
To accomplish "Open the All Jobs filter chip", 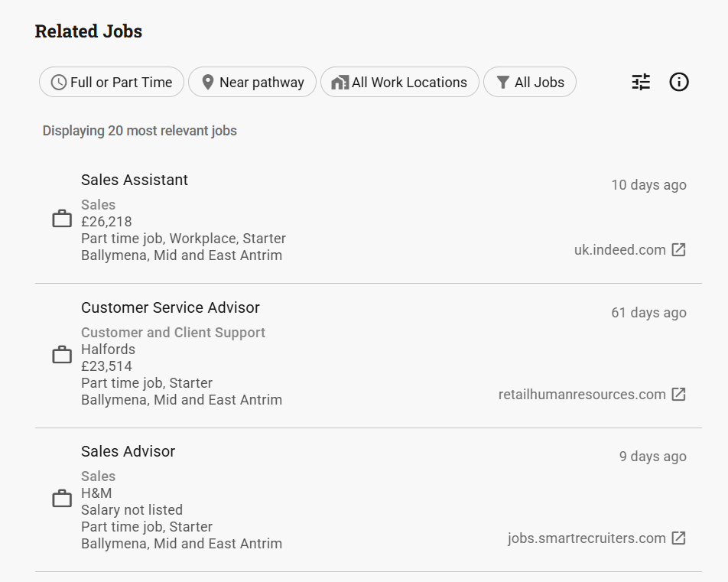I will (530, 83).
